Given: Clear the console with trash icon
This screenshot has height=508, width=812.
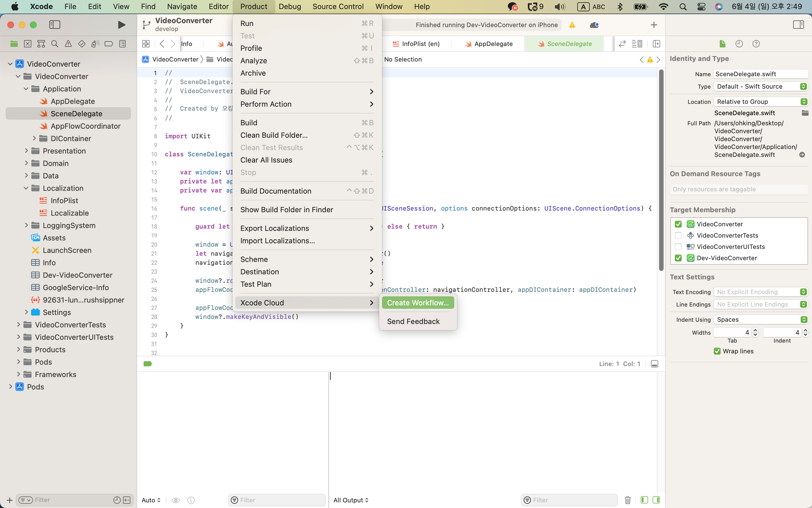Looking at the screenshot, I should 627,500.
